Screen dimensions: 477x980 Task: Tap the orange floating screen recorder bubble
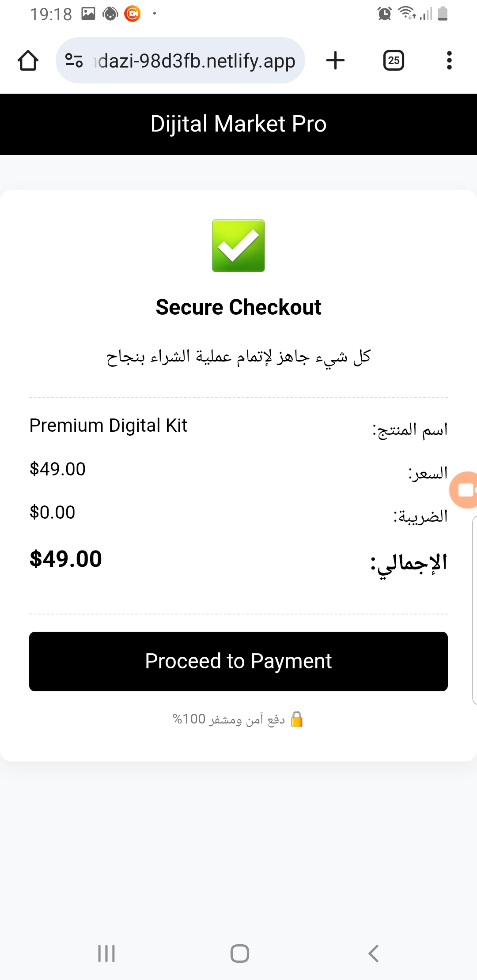click(464, 490)
